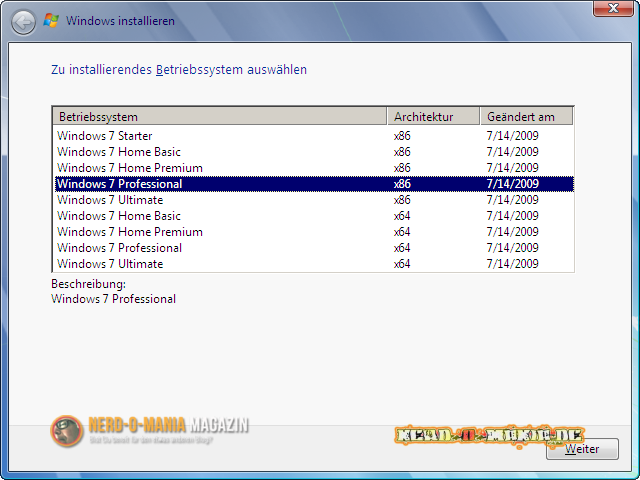Close the Windows installieren dialog
The image size is (640, 480).
(613, 8)
